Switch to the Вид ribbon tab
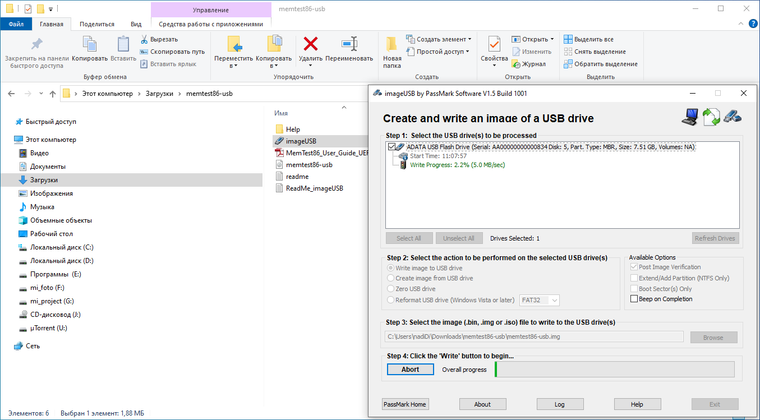This screenshot has height=420, width=760. (136, 24)
